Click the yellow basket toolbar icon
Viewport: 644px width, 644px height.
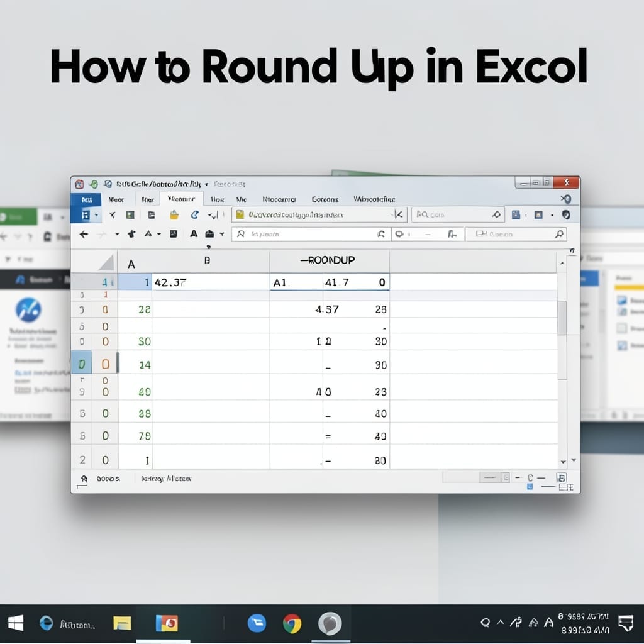pos(174,214)
